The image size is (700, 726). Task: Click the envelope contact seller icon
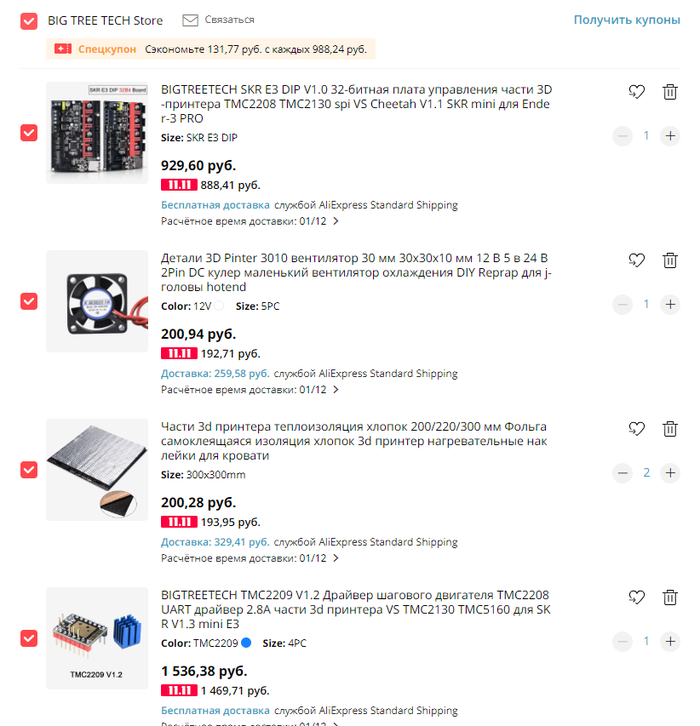(x=190, y=20)
